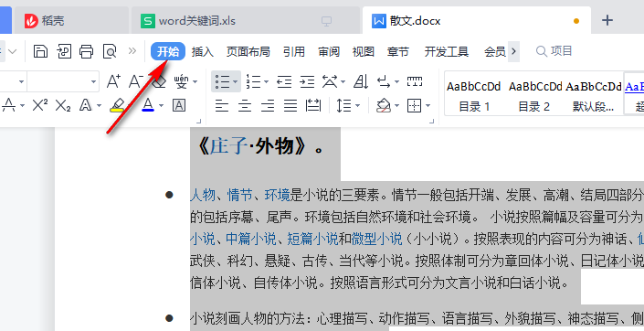644x331 pixels.
Task: Click the Print icon
Action: 86,51
